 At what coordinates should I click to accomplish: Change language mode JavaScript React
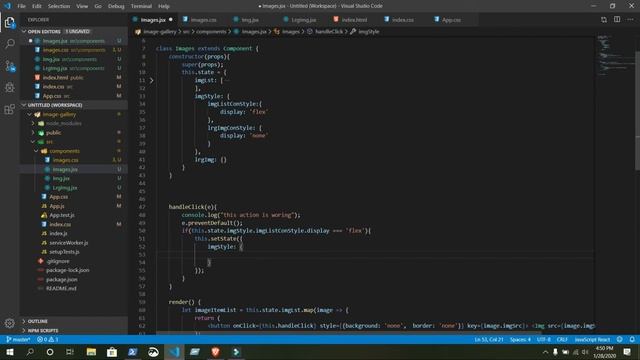(592, 339)
